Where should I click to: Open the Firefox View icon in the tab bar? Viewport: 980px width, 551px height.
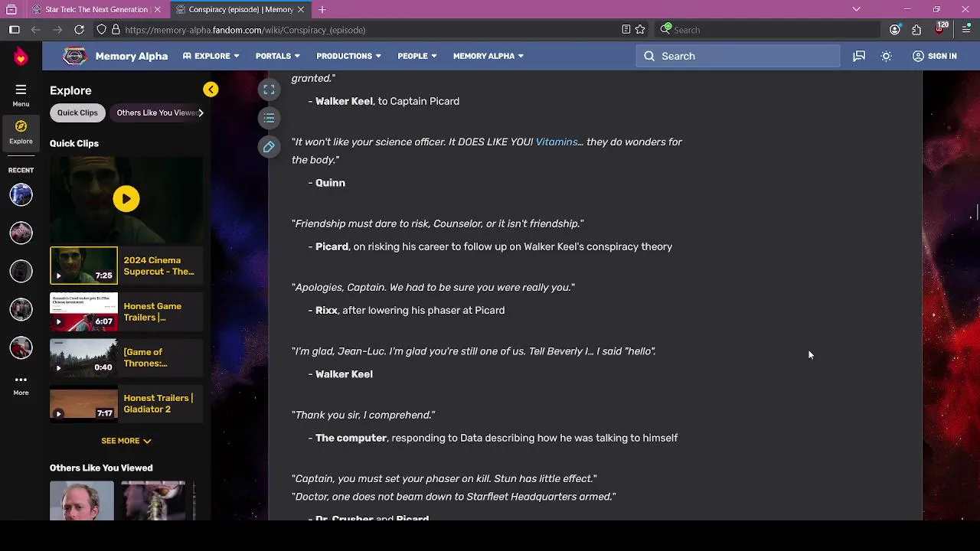coord(11,9)
